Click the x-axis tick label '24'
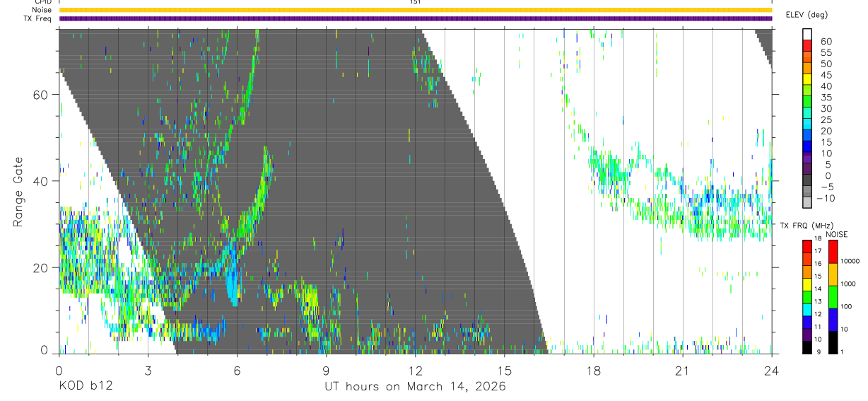Screen dimensions: 868x401 [771, 371]
